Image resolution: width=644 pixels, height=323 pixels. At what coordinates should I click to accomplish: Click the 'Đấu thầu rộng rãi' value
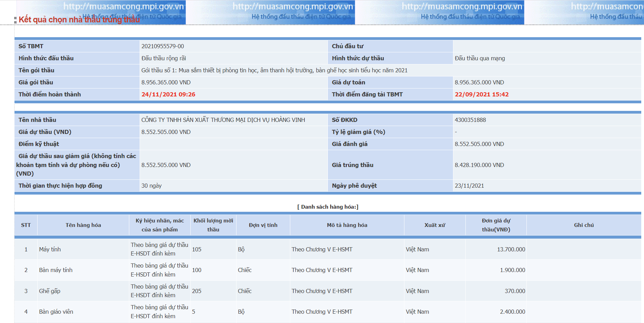(x=164, y=58)
